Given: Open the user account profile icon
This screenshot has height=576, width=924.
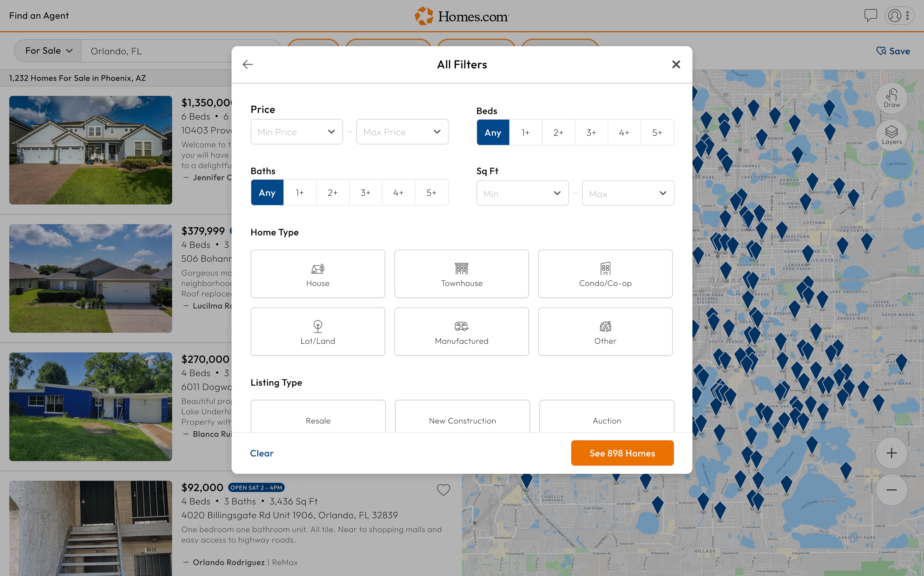Looking at the screenshot, I should coord(894,16).
